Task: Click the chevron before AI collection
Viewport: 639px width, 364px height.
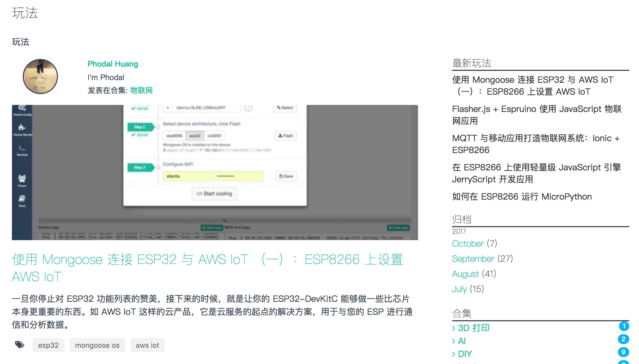Action: coord(454,341)
